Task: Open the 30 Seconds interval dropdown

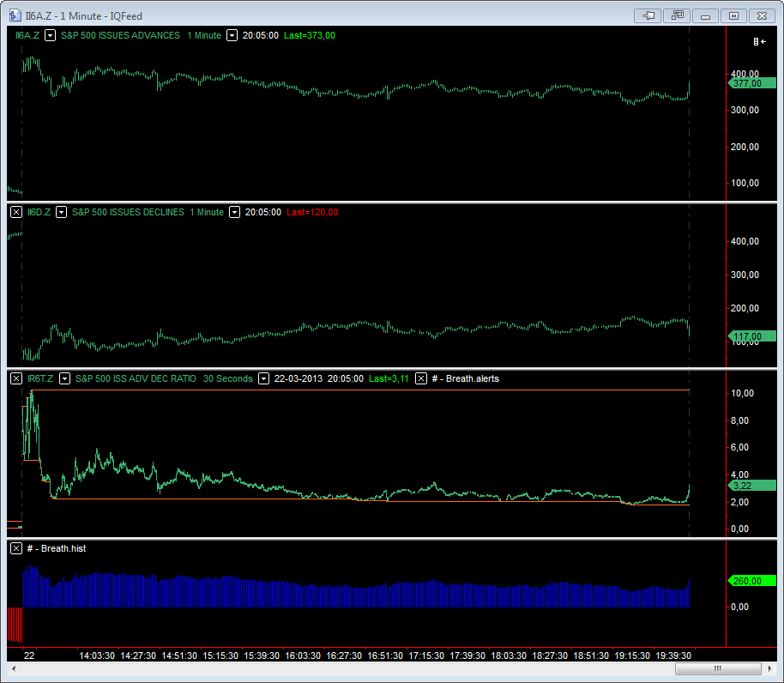Action: 263,378
